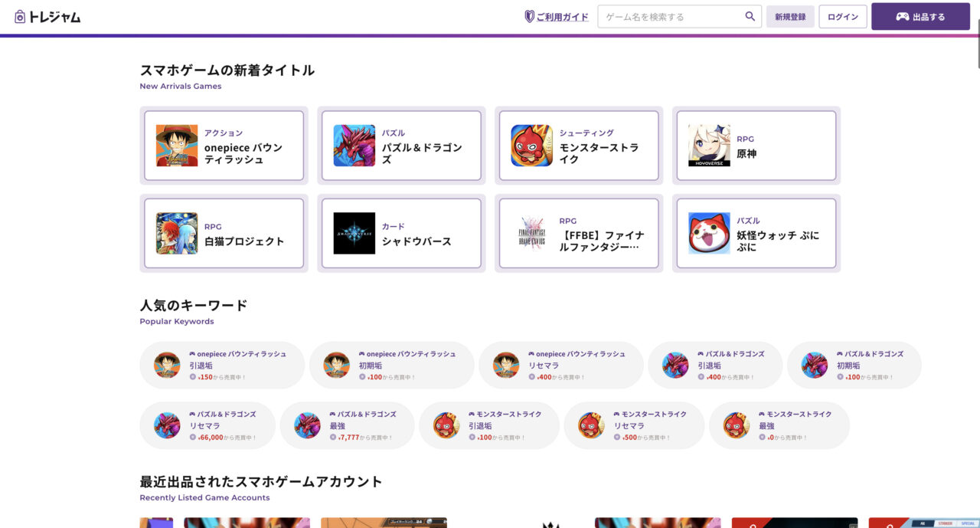Image resolution: width=980 pixels, height=528 pixels.
Task: Select onepiece バウンティラッシュ 引退垢 keyword
Action: pyautogui.click(x=222, y=366)
